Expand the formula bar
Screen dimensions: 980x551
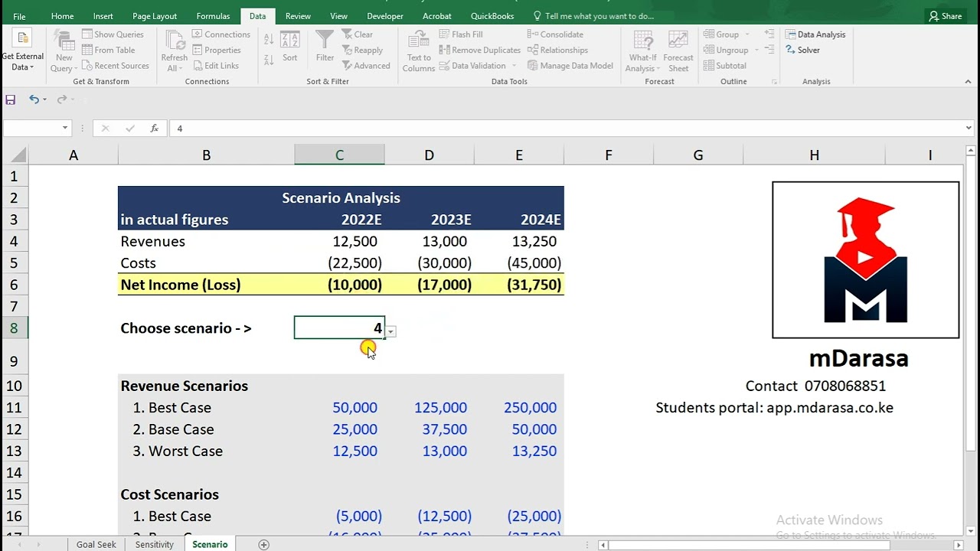point(969,129)
